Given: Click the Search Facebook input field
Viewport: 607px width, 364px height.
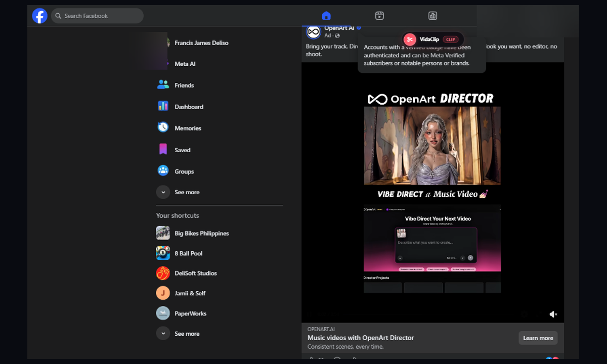Looking at the screenshot, I should (97, 16).
